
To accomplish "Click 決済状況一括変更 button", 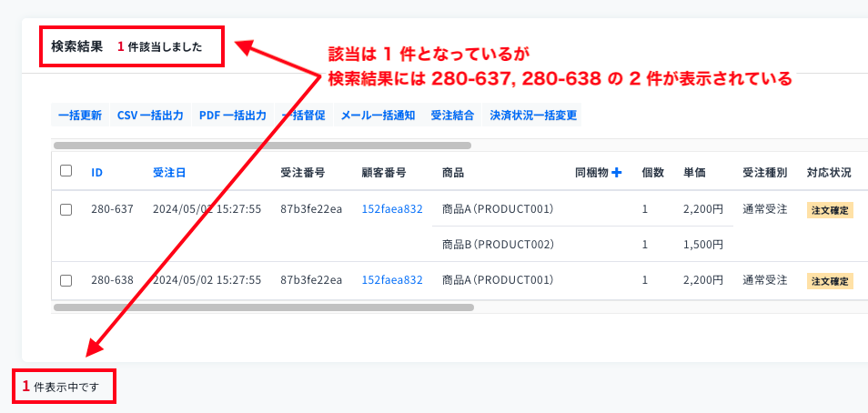I will (x=533, y=116).
